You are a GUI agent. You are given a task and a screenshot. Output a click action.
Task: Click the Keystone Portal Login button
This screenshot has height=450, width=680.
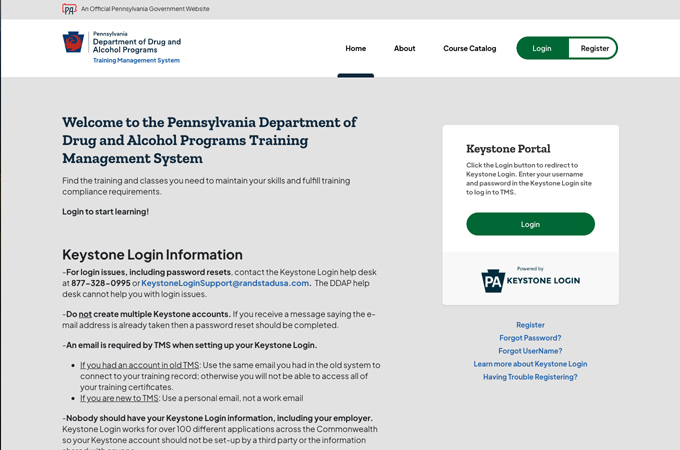pos(530,224)
